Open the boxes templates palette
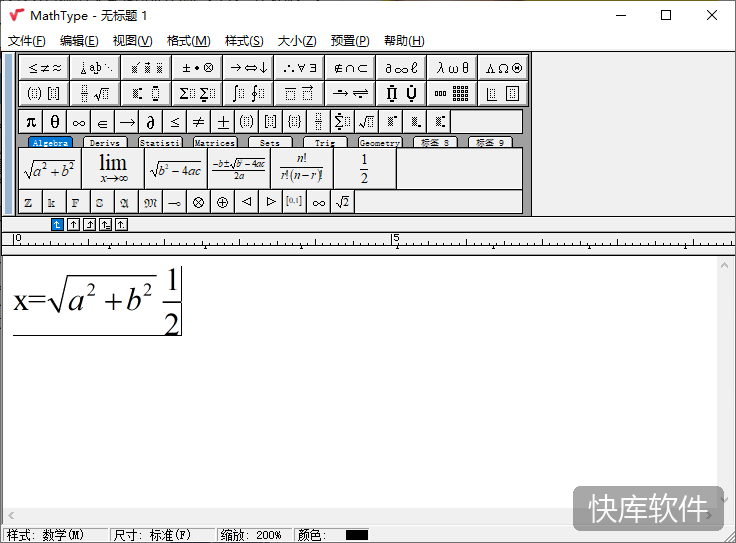 503,93
